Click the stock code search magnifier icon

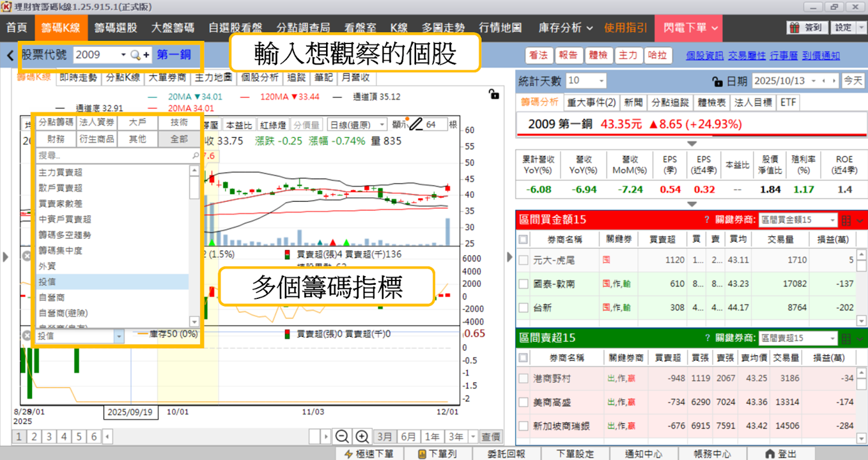[135, 55]
